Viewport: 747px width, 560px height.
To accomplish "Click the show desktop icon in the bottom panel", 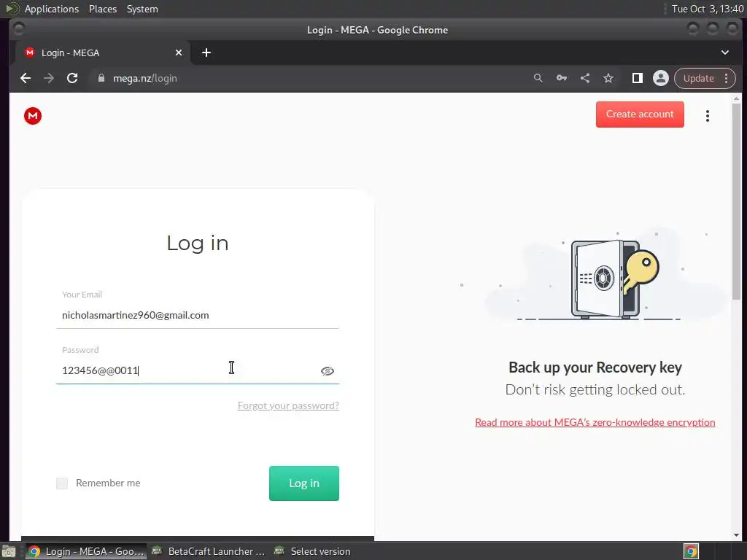I will [x=9, y=551].
